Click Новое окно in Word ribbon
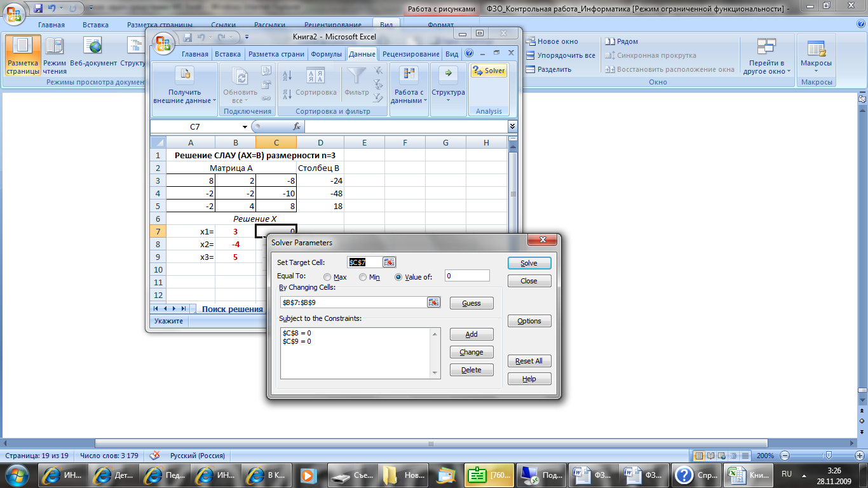This screenshot has width=868, height=488. coord(552,41)
